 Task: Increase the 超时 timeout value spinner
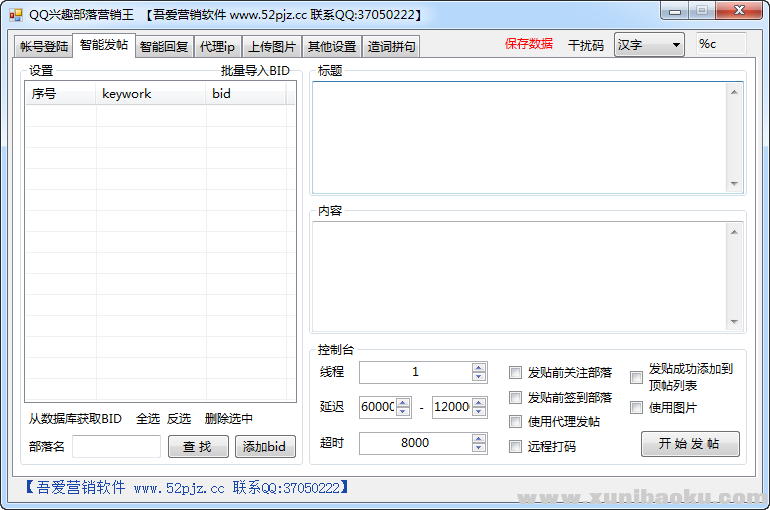pyautogui.click(x=479, y=438)
